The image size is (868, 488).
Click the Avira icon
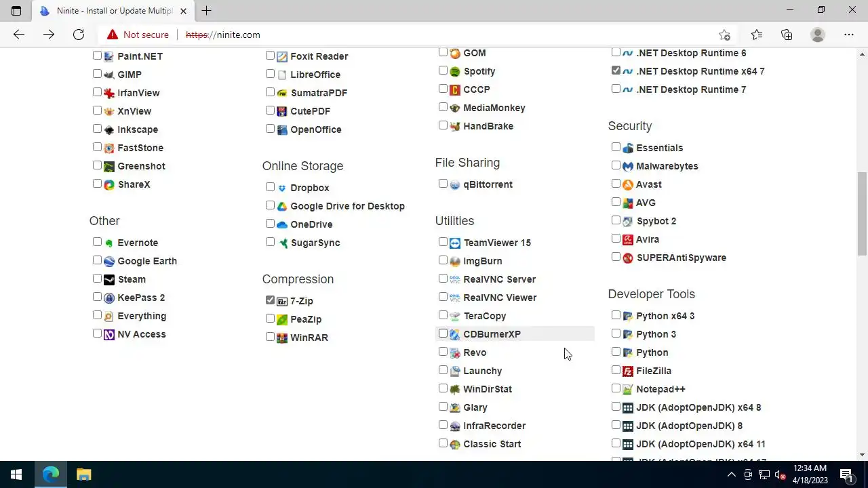tap(627, 239)
